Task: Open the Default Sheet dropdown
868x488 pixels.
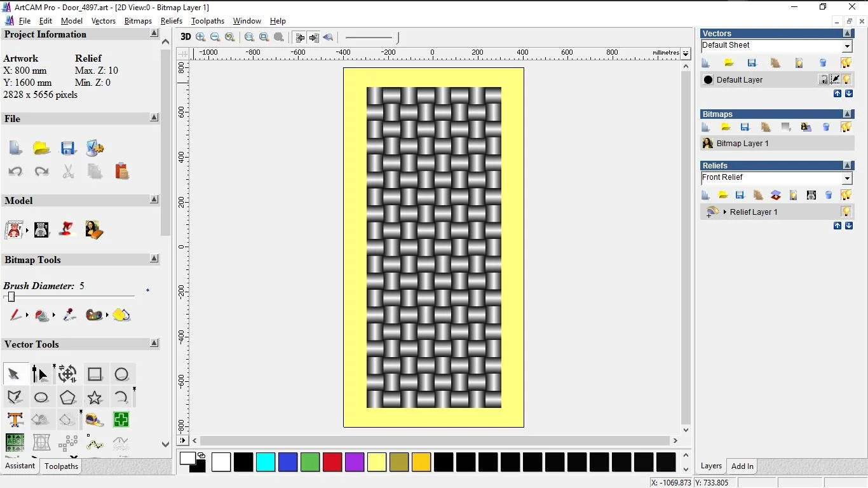Action: (847, 46)
